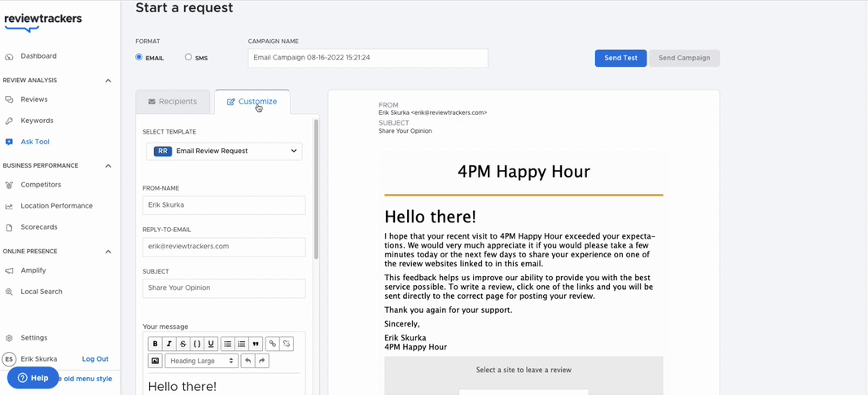The width and height of the screenshot is (868, 395).
Task: Open Keywords from the sidebar menu
Action: [x=37, y=121]
